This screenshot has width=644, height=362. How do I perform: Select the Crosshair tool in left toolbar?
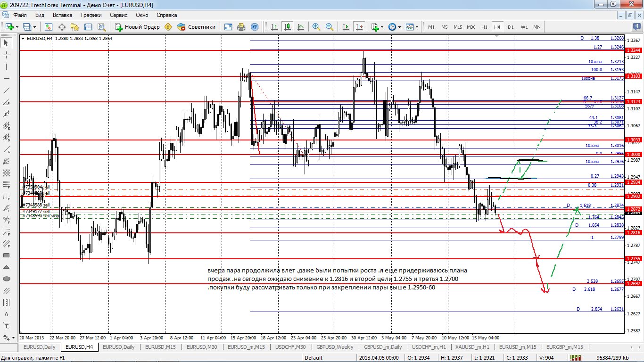pos(7,55)
